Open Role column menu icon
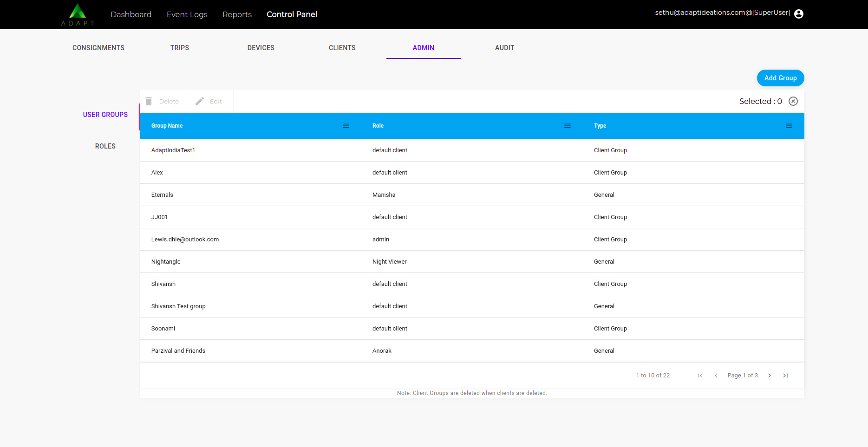This screenshot has height=447, width=868. click(x=568, y=126)
